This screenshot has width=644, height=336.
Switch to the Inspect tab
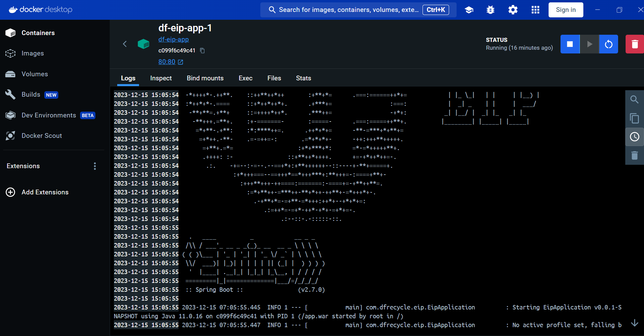(x=161, y=78)
